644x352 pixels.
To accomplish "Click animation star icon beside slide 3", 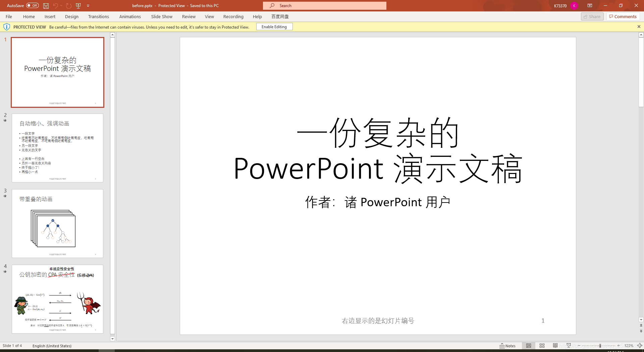I will (5, 196).
